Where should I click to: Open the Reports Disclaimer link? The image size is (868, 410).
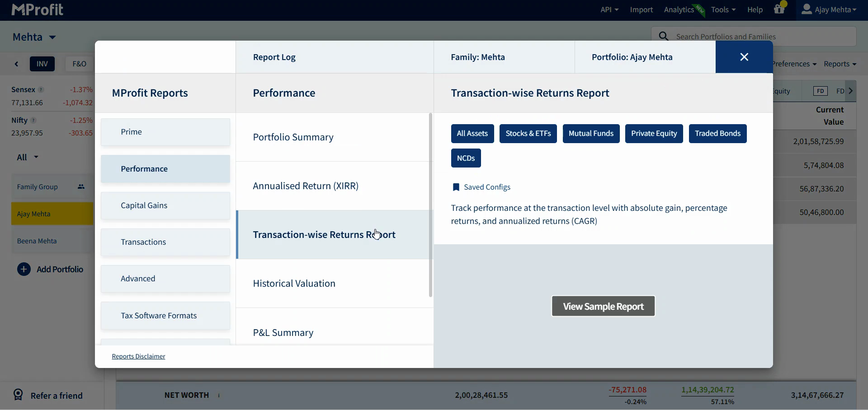(138, 357)
